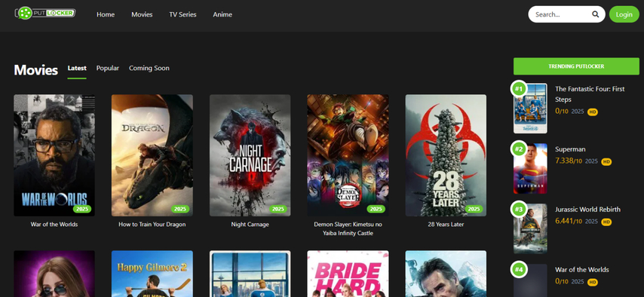644x297 pixels.
Task: Click HD badge for The Fantastic Four
Action: 592,112
